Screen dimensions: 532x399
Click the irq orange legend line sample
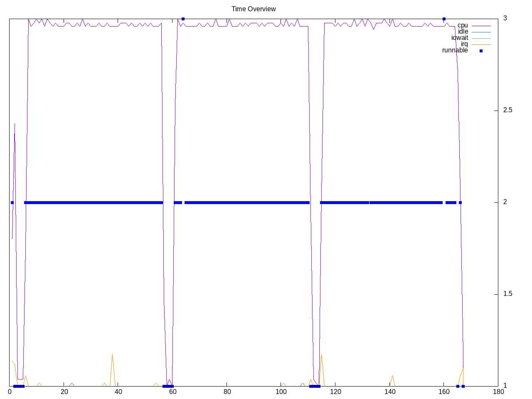pos(481,44)
